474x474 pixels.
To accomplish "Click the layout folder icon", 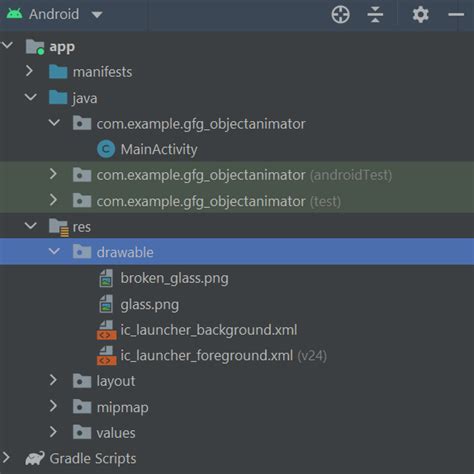I will click(82, 381).
